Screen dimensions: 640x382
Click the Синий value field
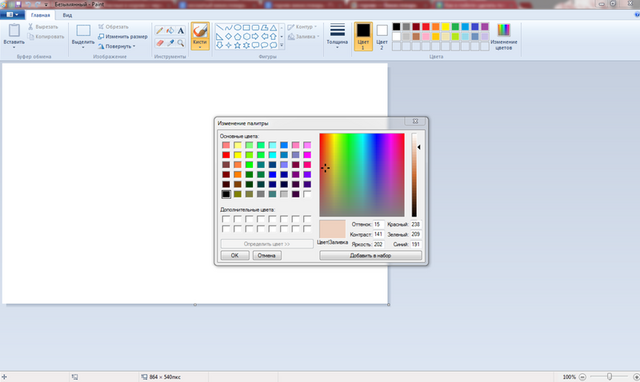(416, 244)
